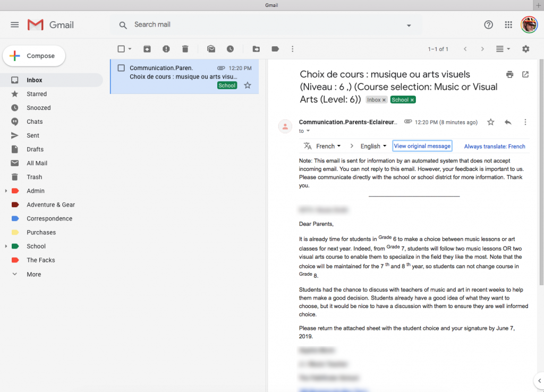Print the open message
The image size is (544, 392).
click(509, 74)
